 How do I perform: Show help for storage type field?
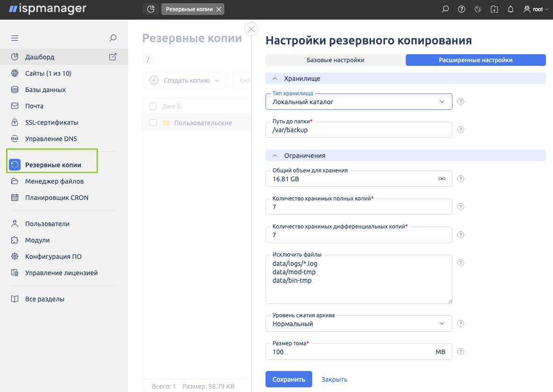click(460, 102)
